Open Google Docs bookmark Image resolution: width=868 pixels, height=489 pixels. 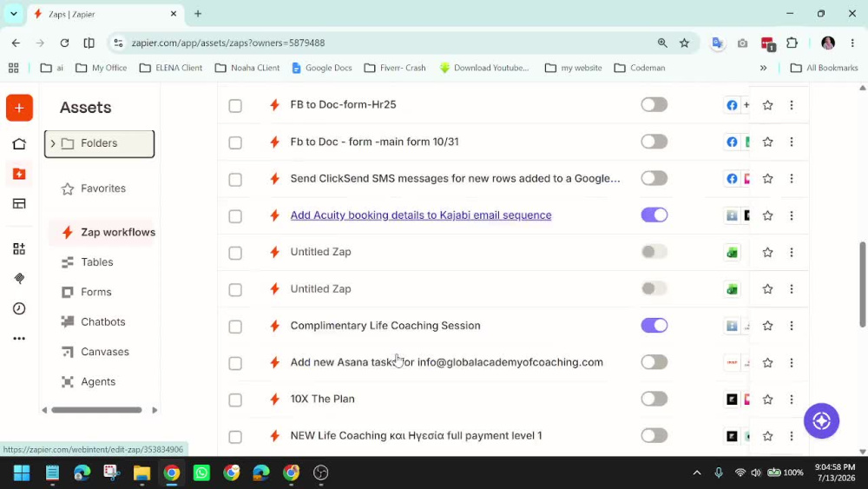tap(322, 68)
